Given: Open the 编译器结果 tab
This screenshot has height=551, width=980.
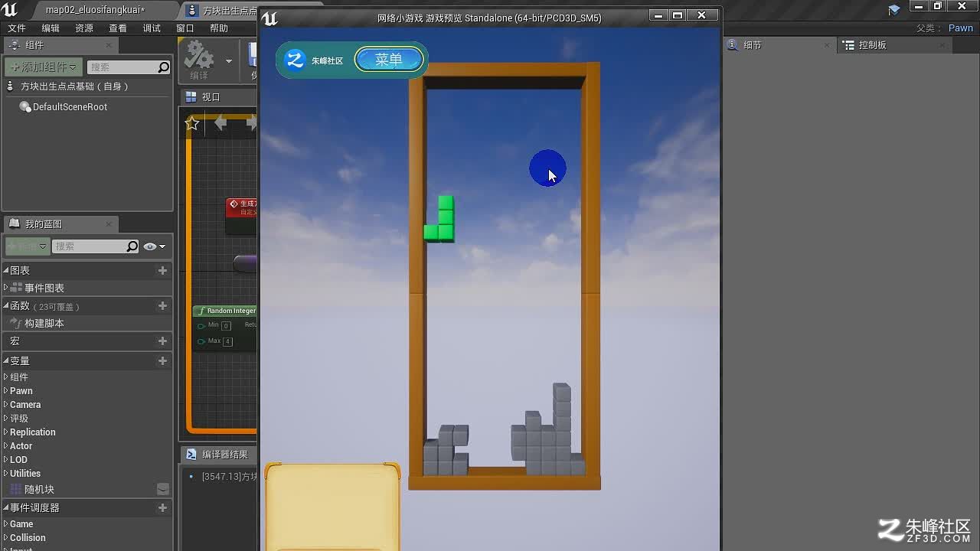Looking at the screenshot, I should 217,455.
